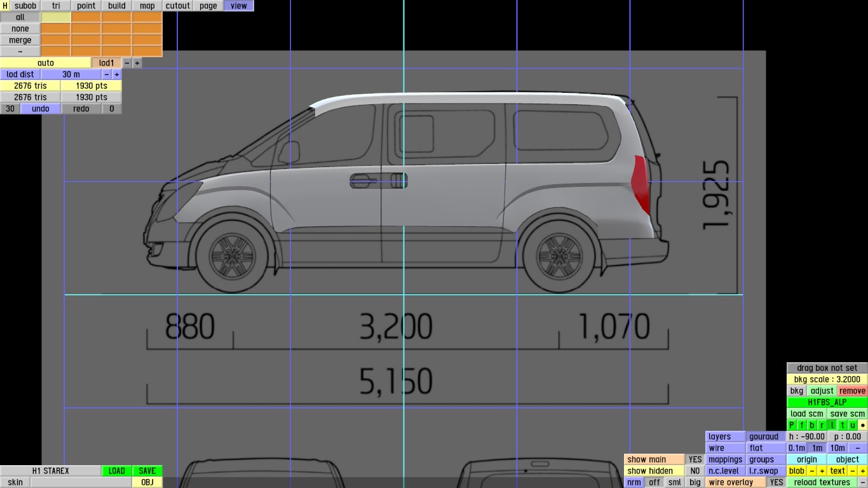The image size is (868, 488).
Task: Click the red remove button
Action: (x=853, y=391)
